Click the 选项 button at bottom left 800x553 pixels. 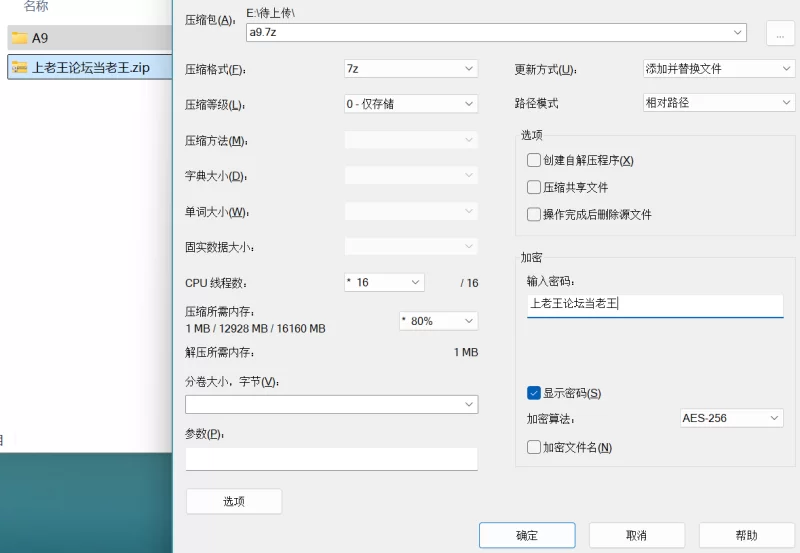point(234,501)
